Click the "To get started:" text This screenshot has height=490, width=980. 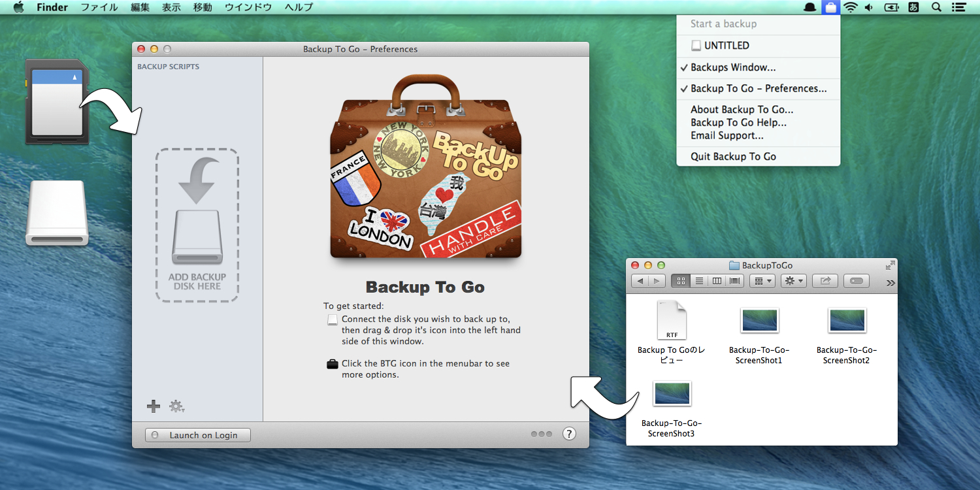click(x=353, y=306)
